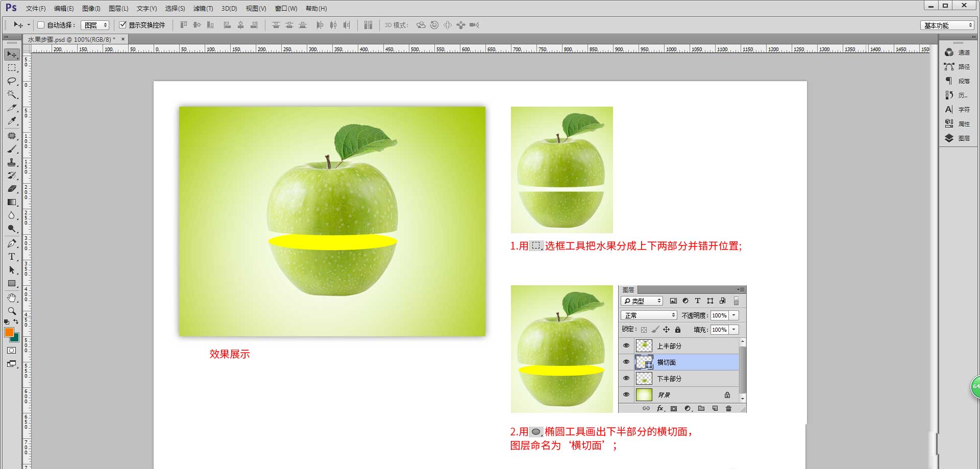Image resolution: width=980 pixels, height=469 pixels.
Task: Open the 字符 (Character) panel icon
Action: (957, 110)
